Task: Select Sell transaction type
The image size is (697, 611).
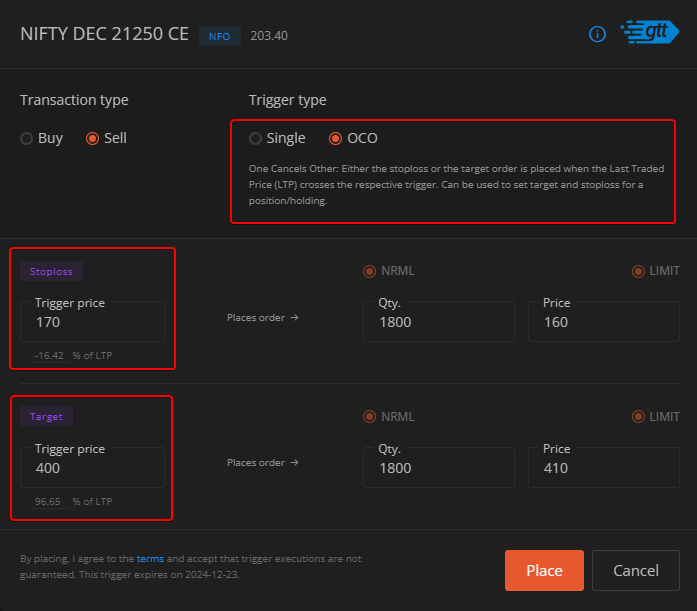Action: click(106, 138)
